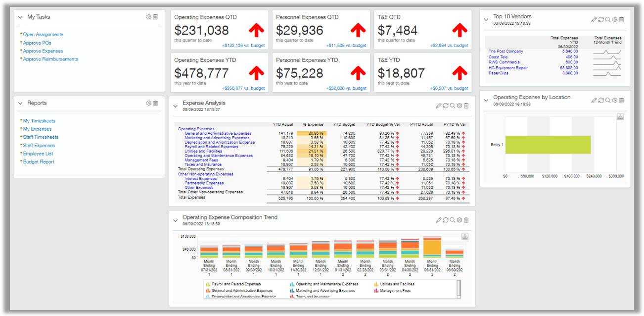Open the Budget Report link

coord(39,161)
